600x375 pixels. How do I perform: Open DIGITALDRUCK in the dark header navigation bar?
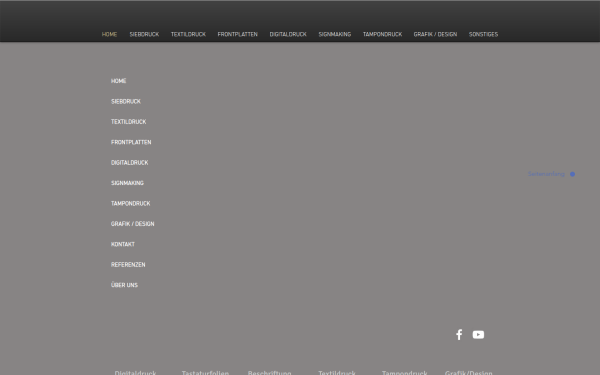tap(288, 34)
